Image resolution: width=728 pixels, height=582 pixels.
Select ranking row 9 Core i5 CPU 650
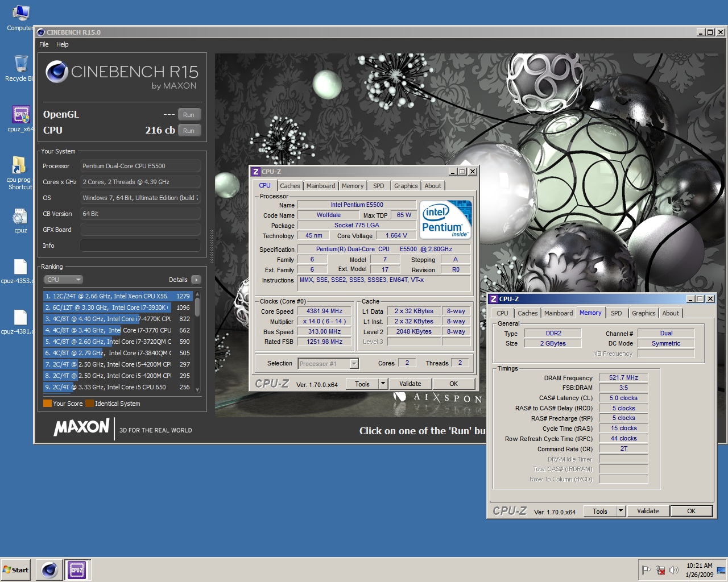tap(118, 387)
